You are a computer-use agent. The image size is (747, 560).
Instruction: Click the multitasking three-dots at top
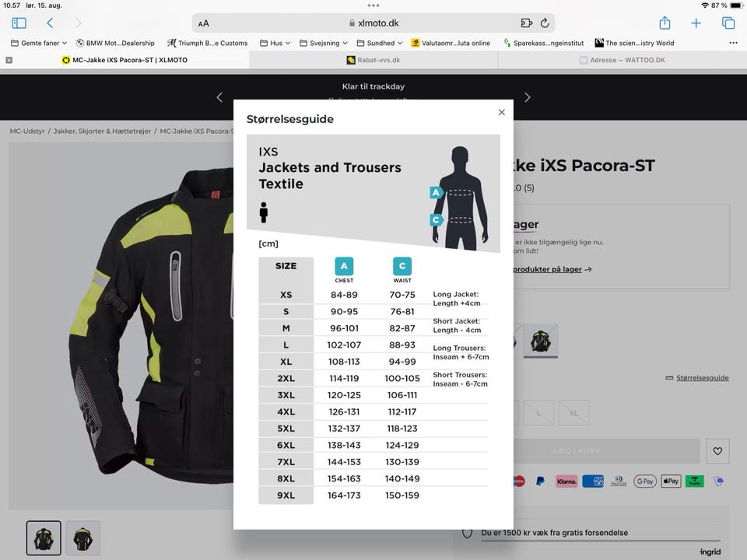point(373,5)
